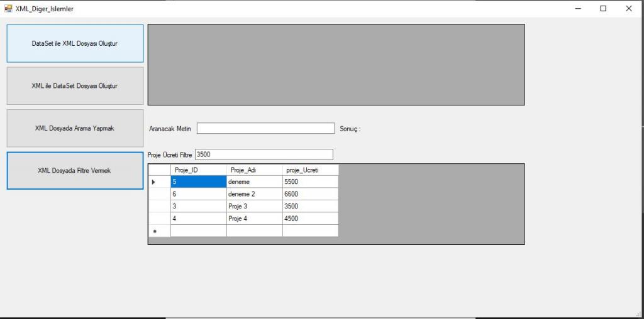Click 'XML Dosyada Arama Yapmak' button
The image size is (644, 319).
pyautogui.click(x=75, y=128)
